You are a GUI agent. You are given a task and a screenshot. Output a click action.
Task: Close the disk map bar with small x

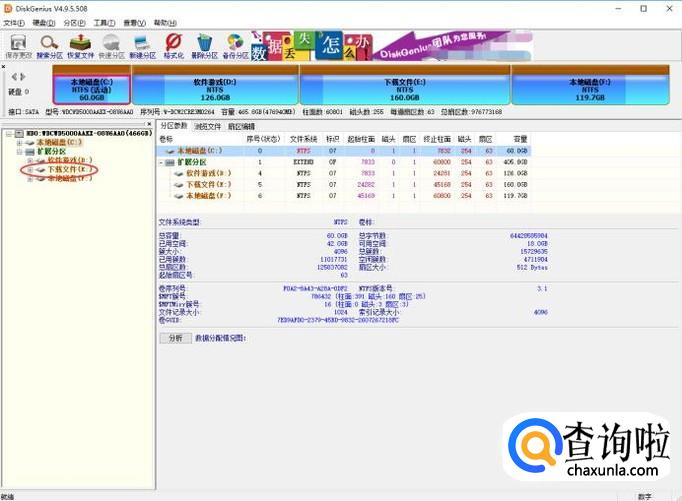[3, 67]
